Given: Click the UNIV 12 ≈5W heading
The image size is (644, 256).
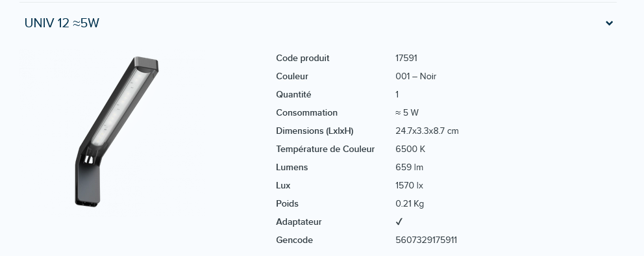Looking at the screenshot, I should click(62, 23).
